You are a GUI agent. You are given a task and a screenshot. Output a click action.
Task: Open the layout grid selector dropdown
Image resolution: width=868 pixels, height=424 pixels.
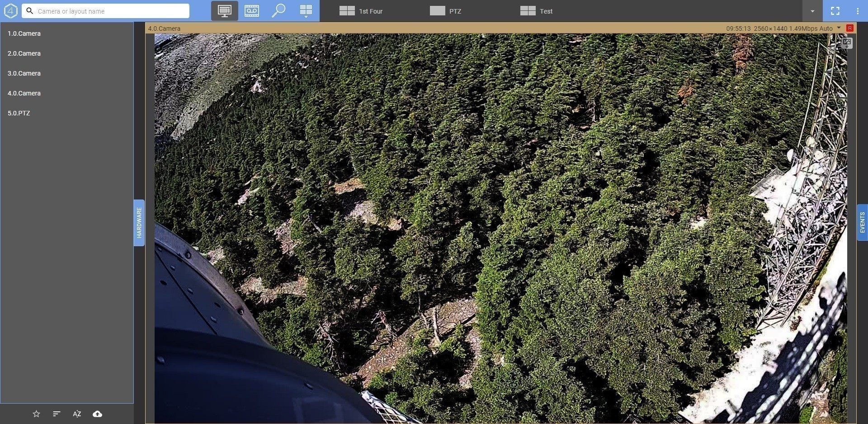(x=306, y=11)
